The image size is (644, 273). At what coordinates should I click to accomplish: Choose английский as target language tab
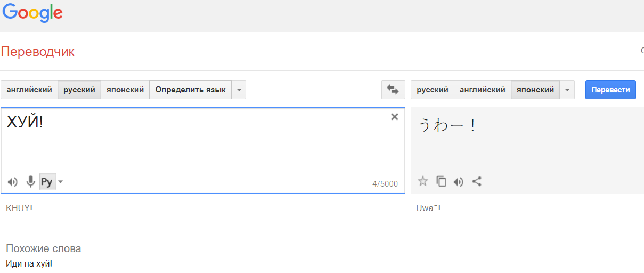coord(483,90)
